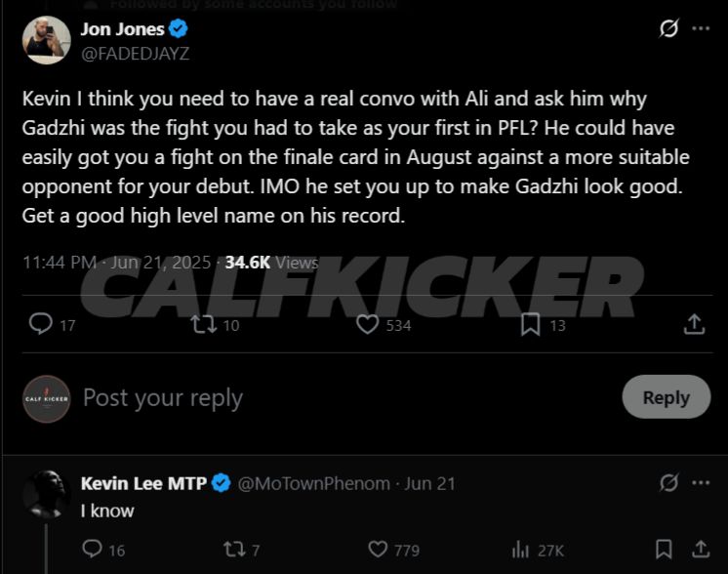The height and width of the screenshot is (574, 728).
Task: Click the "Post your reply" text field
Action: click(x=163, y=398)
